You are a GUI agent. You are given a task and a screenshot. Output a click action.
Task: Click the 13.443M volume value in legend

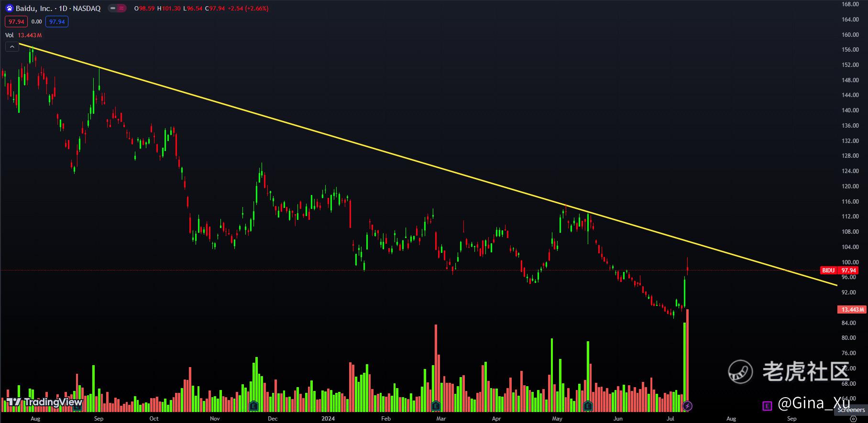30,35
